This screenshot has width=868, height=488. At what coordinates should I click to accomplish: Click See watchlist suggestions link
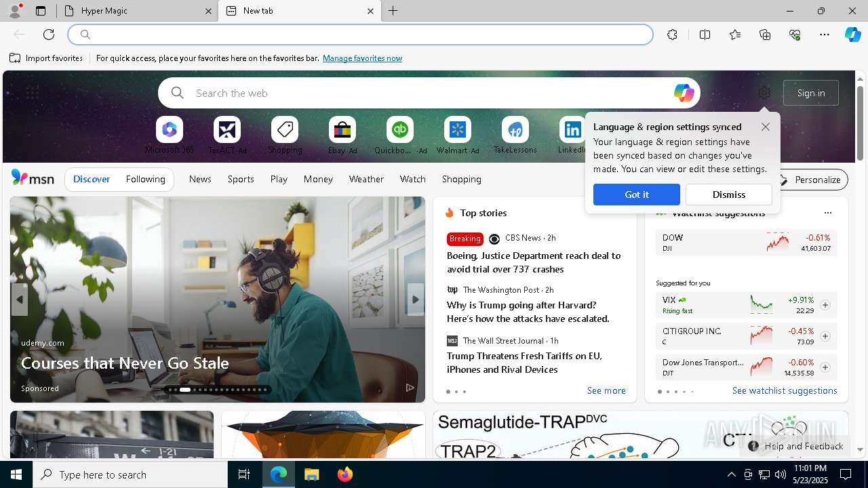click(x=785, y=390)
